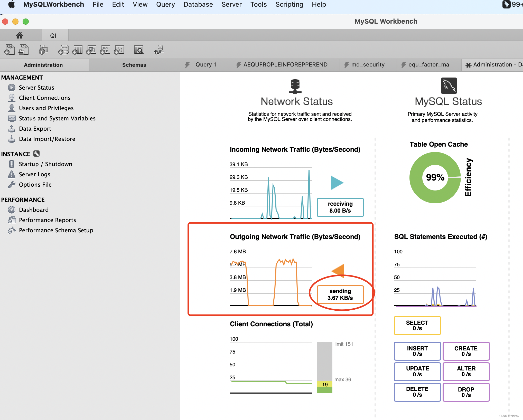Open Query 1 tab

point(205,65)
